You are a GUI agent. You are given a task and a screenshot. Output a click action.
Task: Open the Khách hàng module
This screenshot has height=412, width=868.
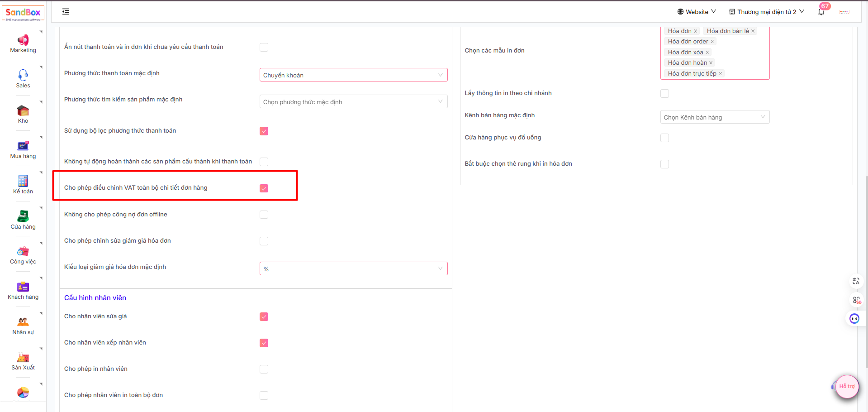[23, 291]
